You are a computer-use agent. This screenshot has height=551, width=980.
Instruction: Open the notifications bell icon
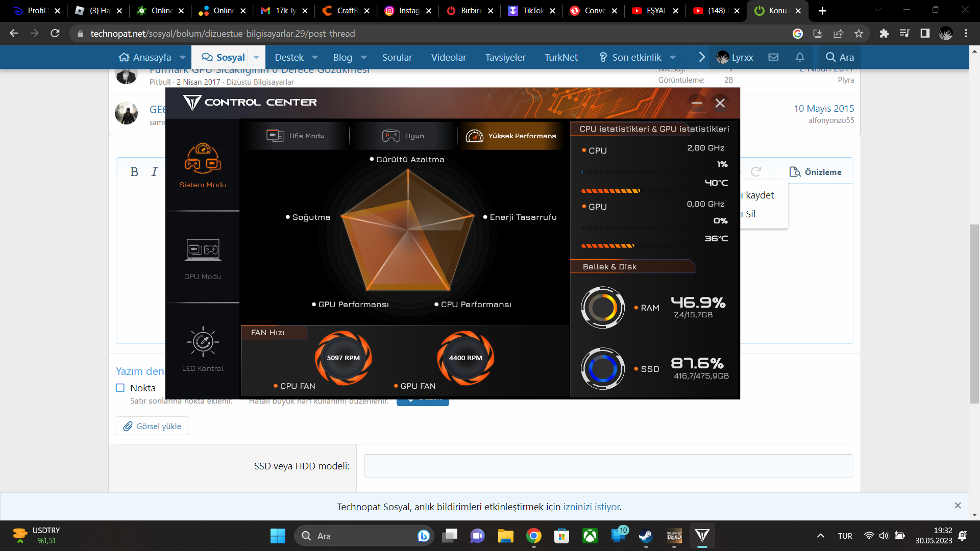[800, 57]
